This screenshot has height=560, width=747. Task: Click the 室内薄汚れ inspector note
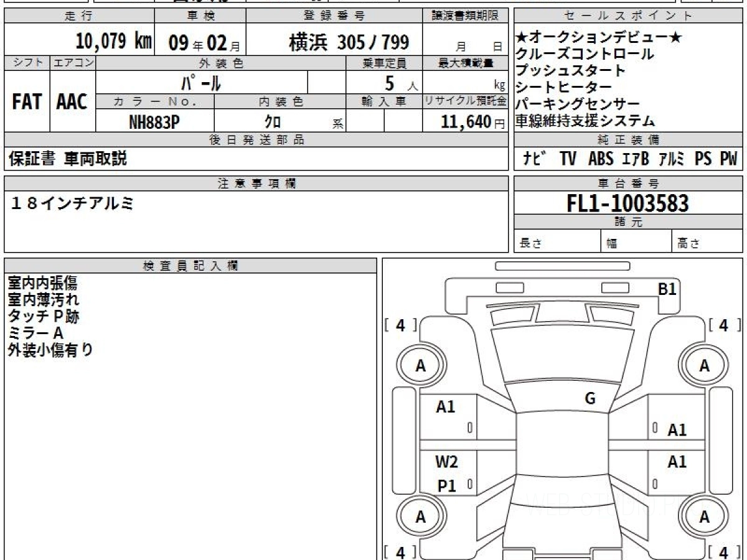[43, 299]
